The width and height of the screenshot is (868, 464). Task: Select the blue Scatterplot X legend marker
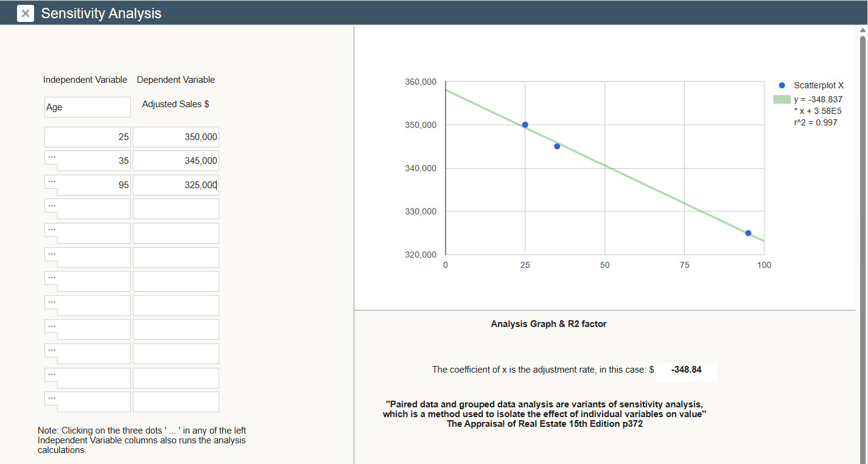coord(782,85)
